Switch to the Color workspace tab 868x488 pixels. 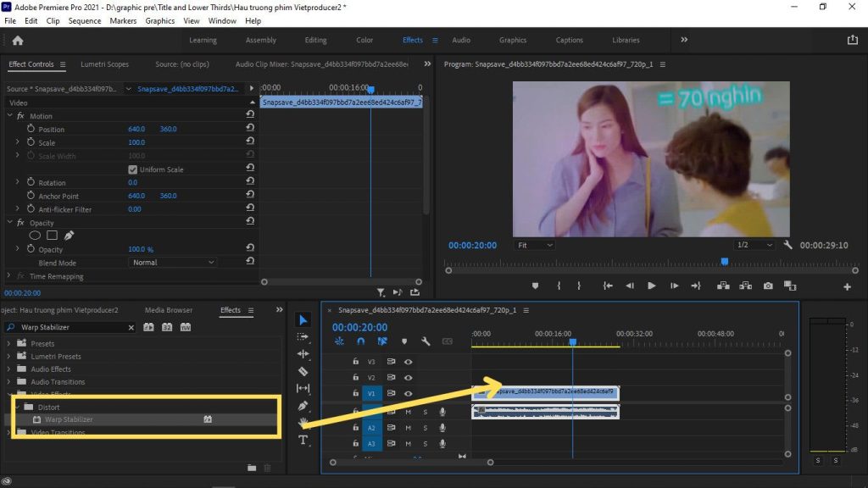click(364, 40)
